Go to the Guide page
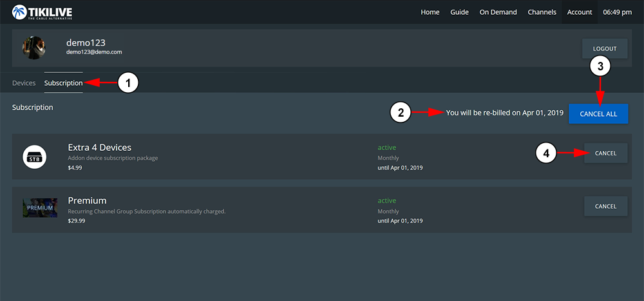The height and width of the screenshot is (301, 644). tap(459, 12)
